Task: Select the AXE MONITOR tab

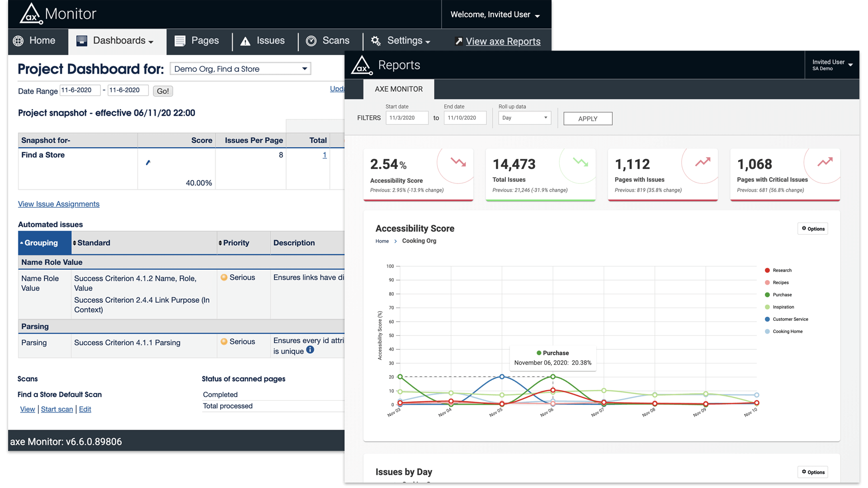Action: coord(399,89)
